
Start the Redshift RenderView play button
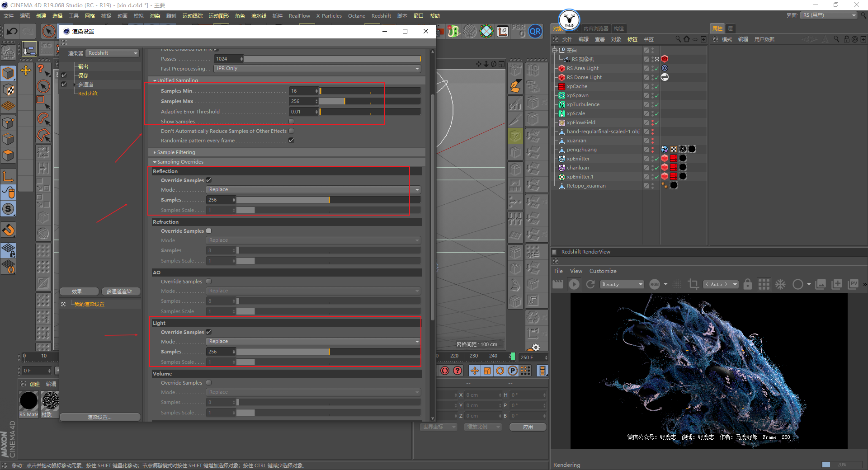pos(574,284)
